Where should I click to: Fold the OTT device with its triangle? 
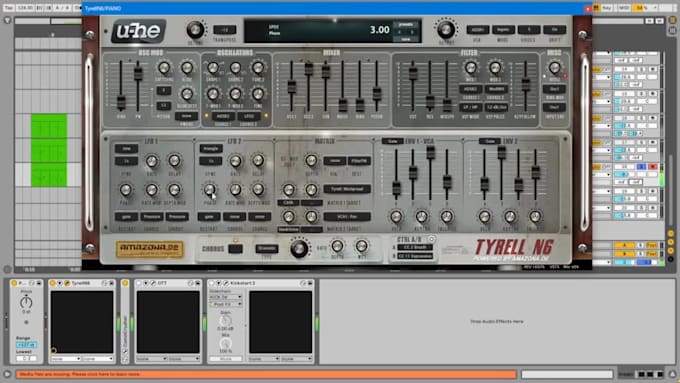146,283
